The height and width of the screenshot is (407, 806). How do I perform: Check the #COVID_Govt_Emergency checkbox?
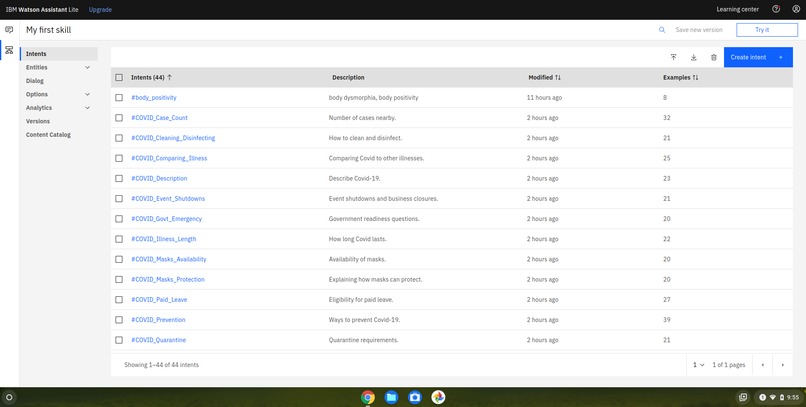119,219
